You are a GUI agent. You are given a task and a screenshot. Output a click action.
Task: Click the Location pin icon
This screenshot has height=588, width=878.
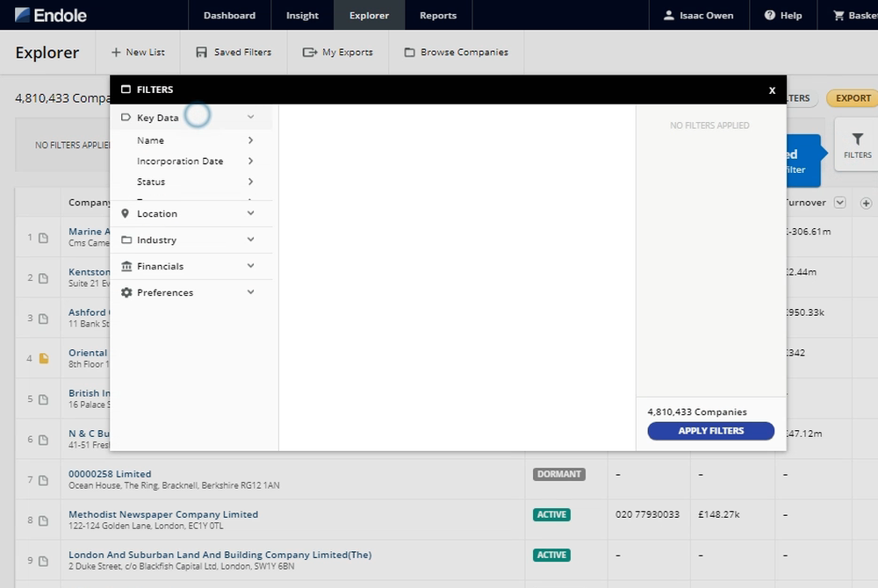(126, 213)
